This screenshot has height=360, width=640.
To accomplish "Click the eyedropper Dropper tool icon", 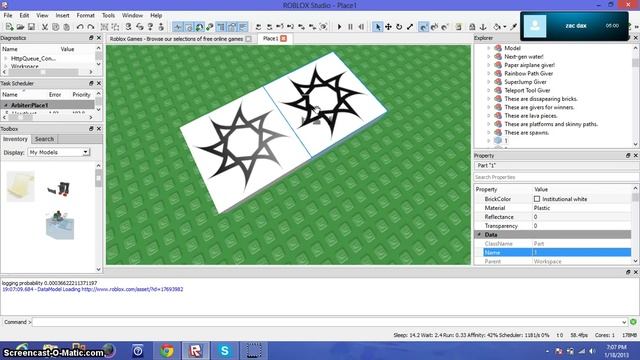I will 513,27.
